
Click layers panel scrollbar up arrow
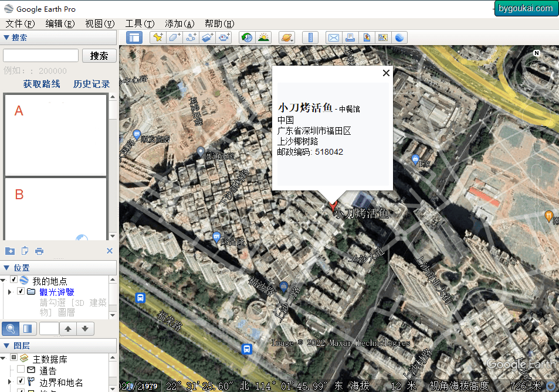[113, 357]
